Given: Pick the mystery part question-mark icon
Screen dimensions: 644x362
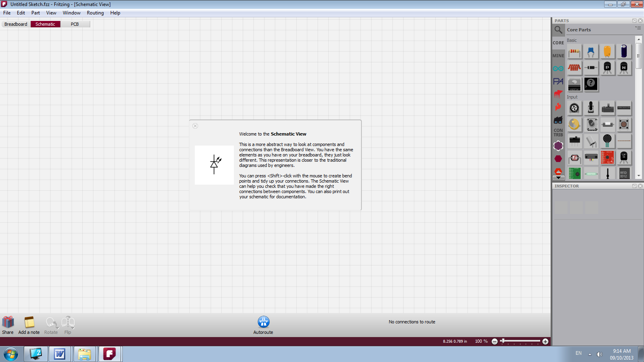Looking at the screenshot, I should point(591,84).
